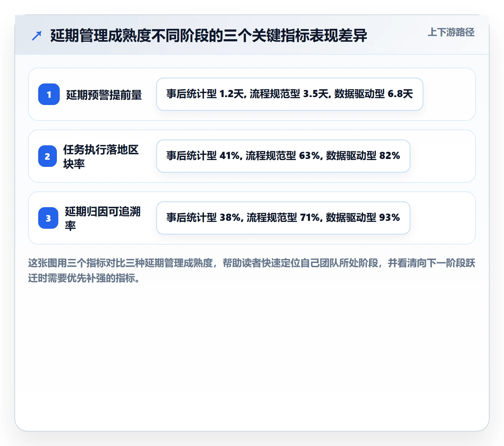The height and width of the screenshot is (446, 504).
Task: Click the blue number 1 badge
Action: click(x=49, y=94)
